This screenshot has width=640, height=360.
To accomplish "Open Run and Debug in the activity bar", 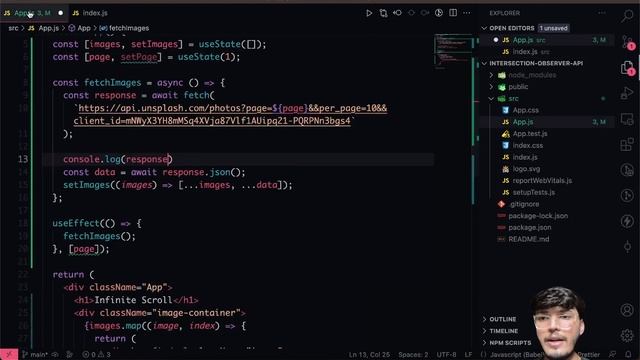I will (627, 93).
